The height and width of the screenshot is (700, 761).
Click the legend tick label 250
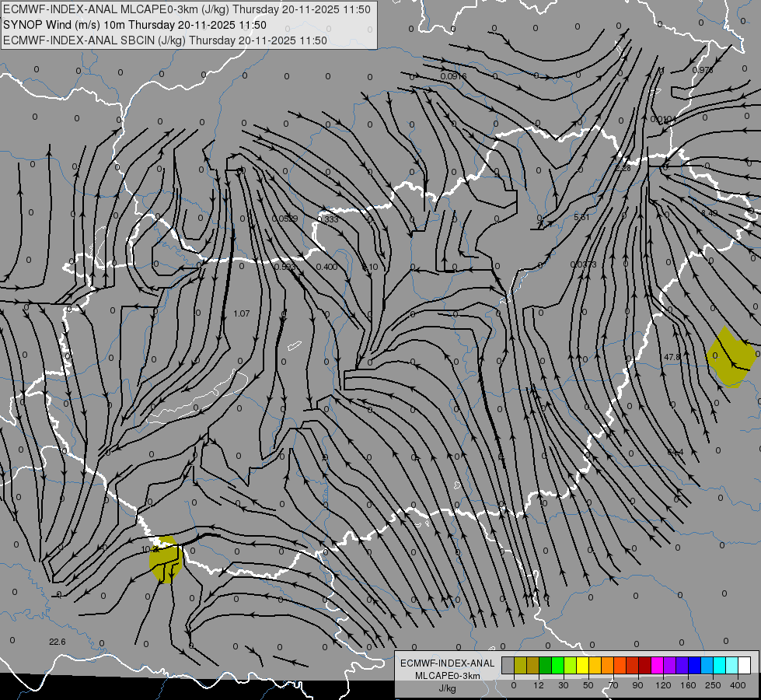pyautogui.click(x=713, y=685)
